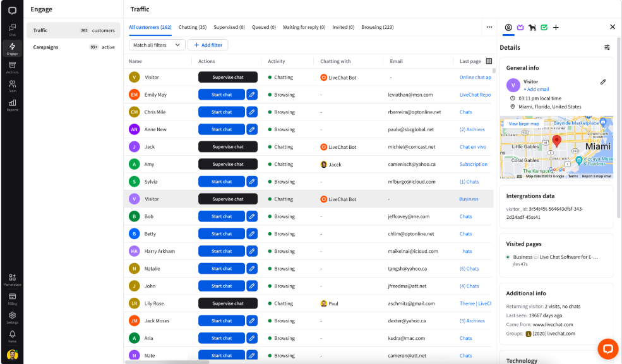Open the green checkmark app tab
622x364 pixels.
point(544,27)
